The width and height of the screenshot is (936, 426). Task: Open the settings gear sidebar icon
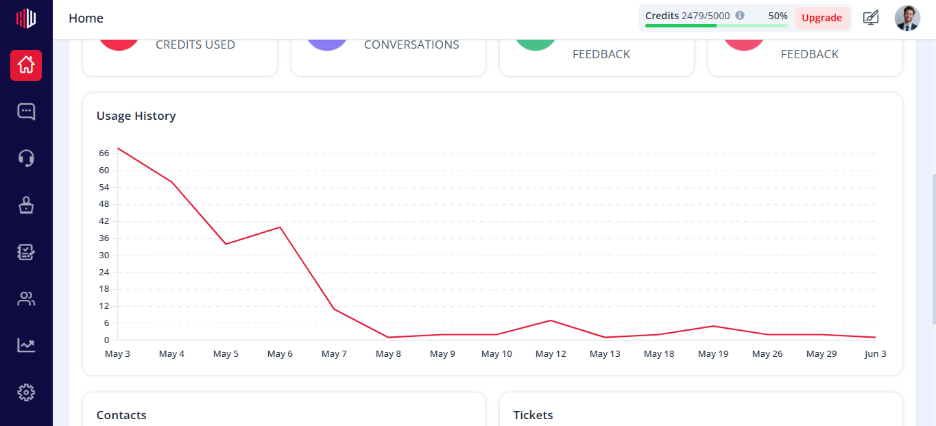coord(26,392)
